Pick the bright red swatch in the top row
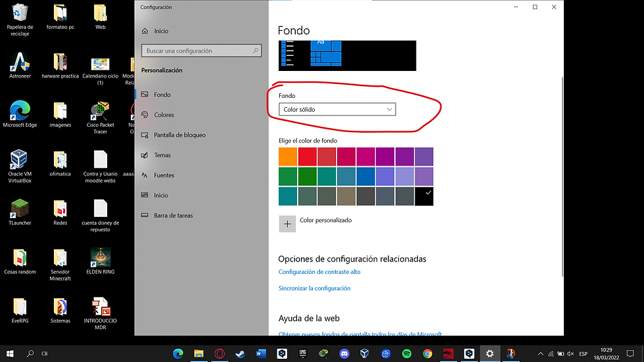Image resolution: width=644 pixels, height=362 pixels. click(308, 157)
